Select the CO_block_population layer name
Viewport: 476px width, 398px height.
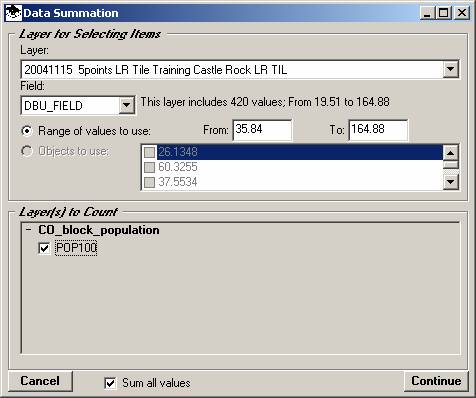(99, 230)
